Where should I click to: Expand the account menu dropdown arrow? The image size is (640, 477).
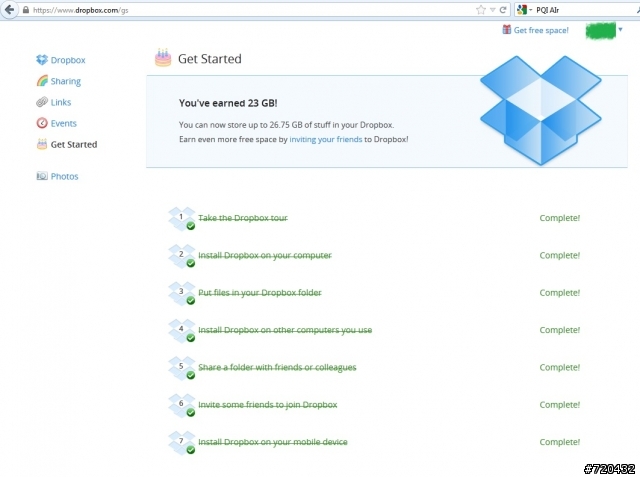point(620,29)
